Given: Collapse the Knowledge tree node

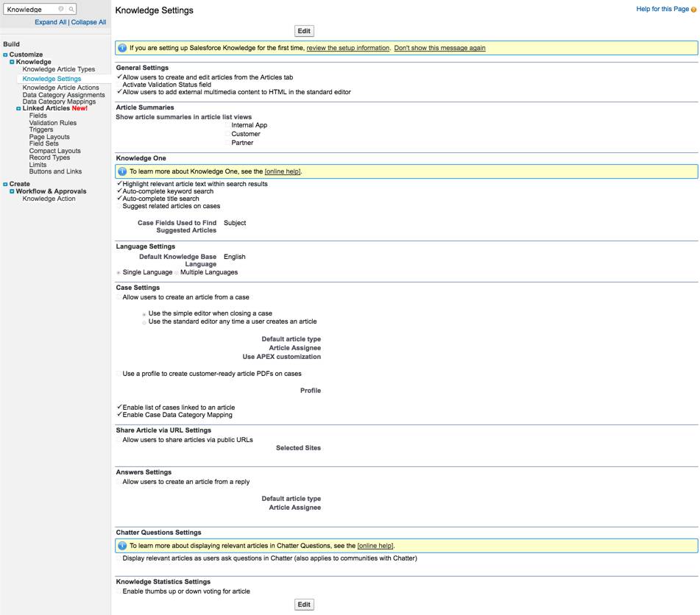Looking at the screenshot, I should click(x=12, y=62).
